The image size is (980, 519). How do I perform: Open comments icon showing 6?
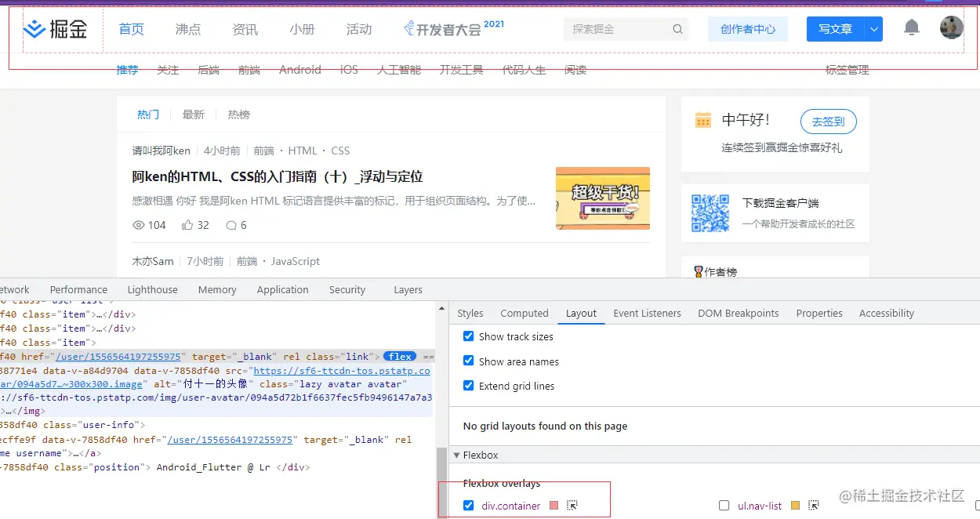click(x=231, y=225)
